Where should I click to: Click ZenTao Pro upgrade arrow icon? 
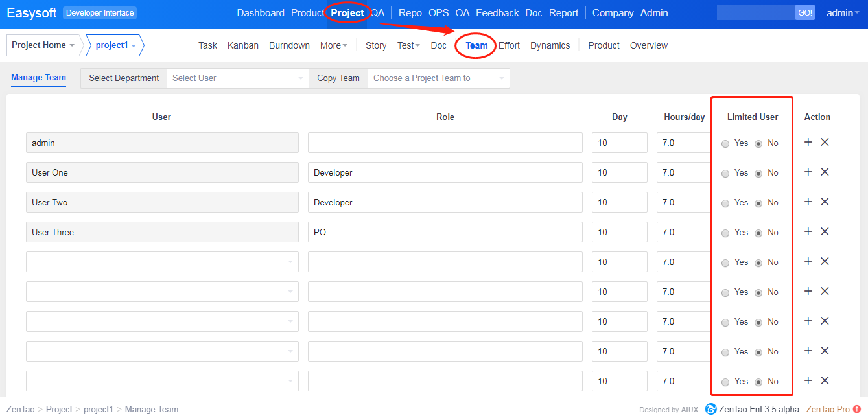coord(857,409)
